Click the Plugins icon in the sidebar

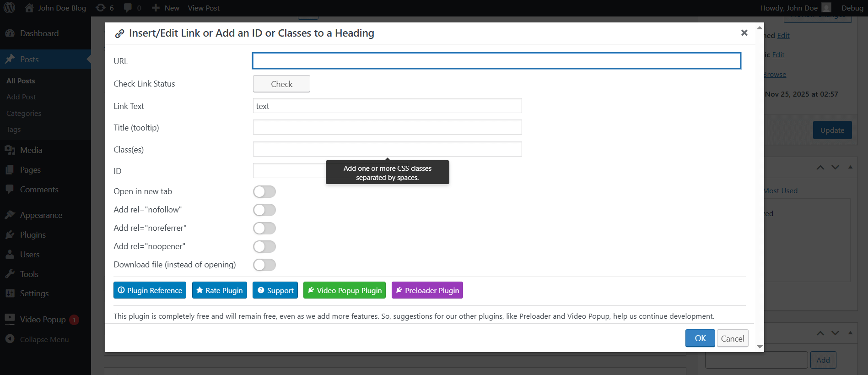[x=10, y=235]
